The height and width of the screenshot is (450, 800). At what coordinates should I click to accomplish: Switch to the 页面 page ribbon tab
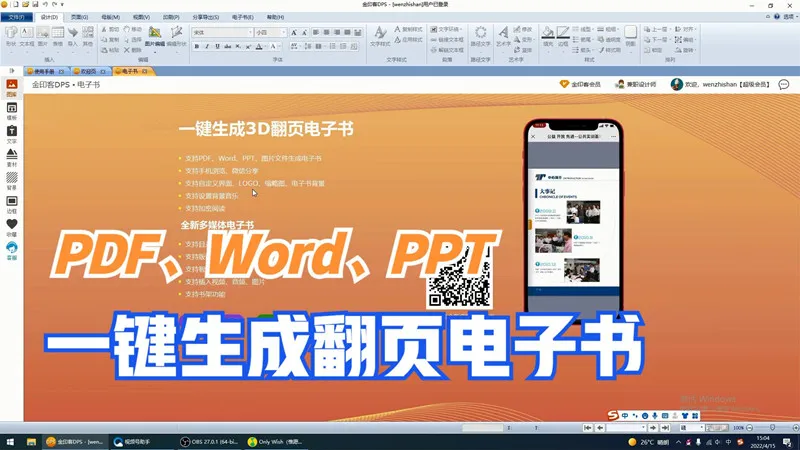click(x=79, y=17)
